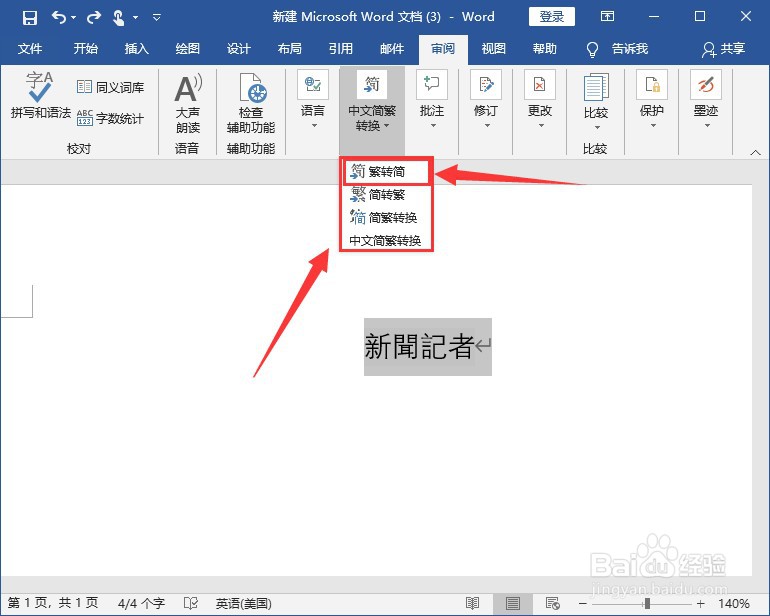Switch to Web Layout view icon
Image resolution: width=770 pixels, height=616 pixels.
click(x=553, y=603)
